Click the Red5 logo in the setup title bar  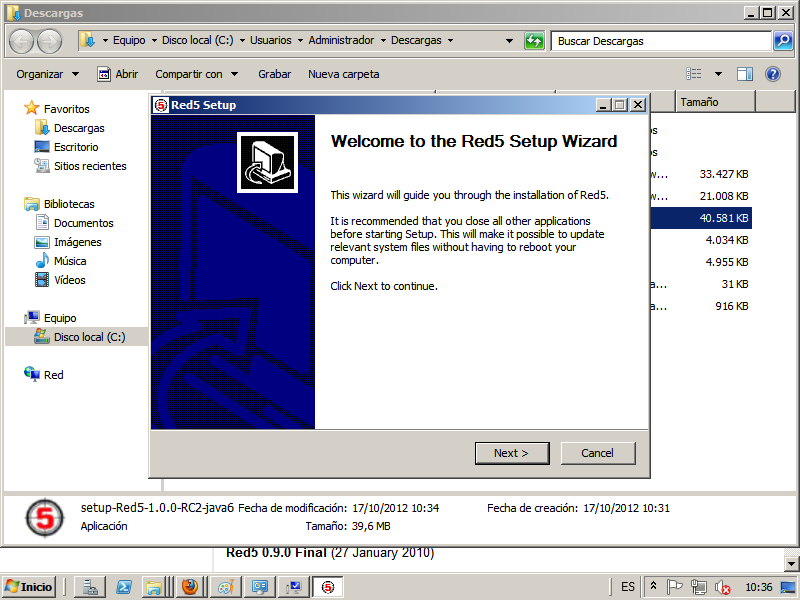(x=161, y=105)
